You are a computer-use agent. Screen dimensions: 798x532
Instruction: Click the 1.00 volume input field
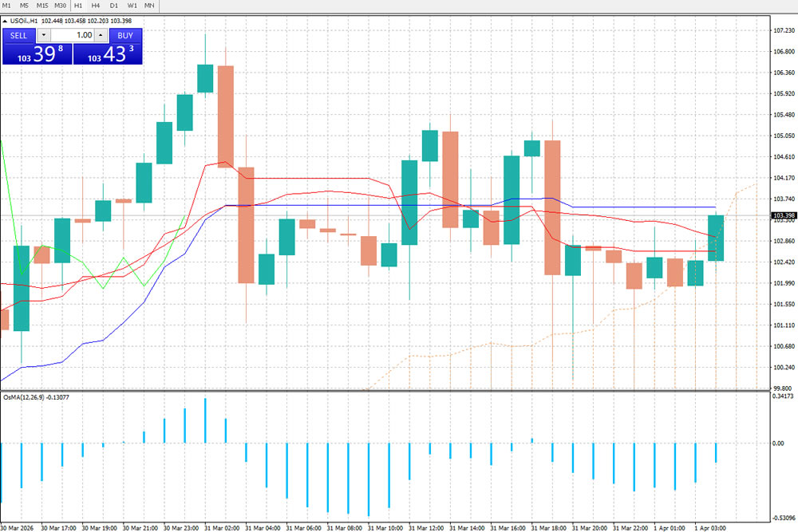tap(72, 35)
